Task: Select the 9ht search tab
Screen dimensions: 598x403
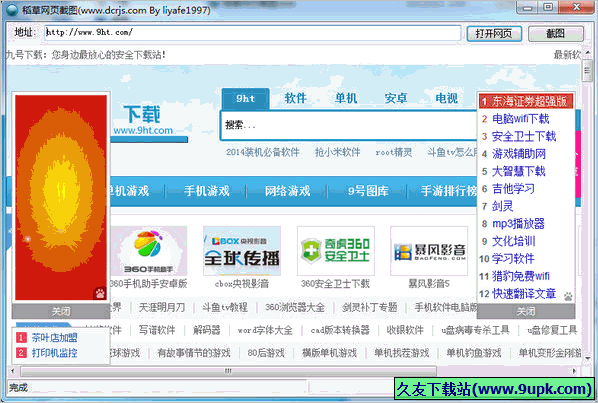Action: (x=245, y=99)
